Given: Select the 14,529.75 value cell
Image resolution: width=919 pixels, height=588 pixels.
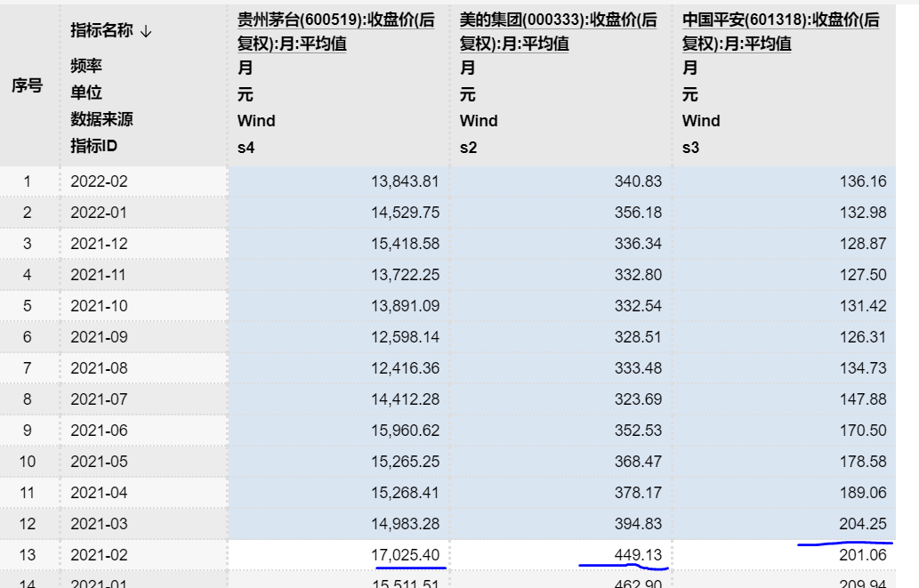Looking at the screenshot, I should [x=405, y=213].
